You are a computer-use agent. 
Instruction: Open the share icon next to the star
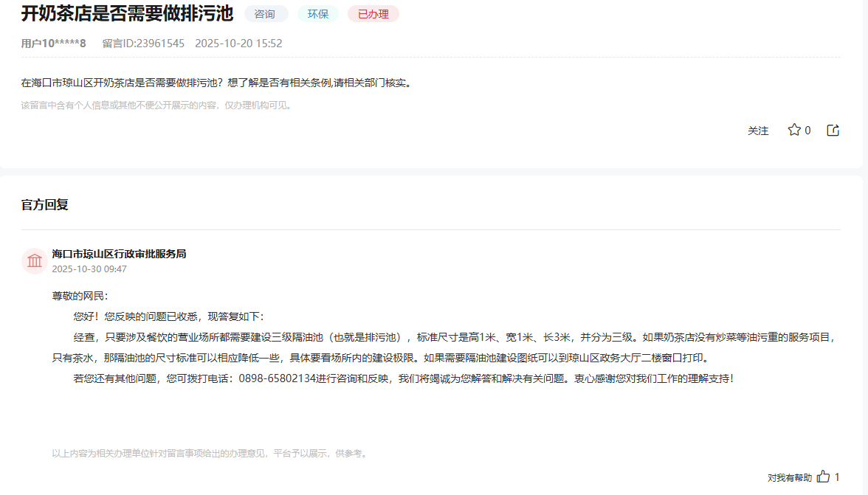833,129
